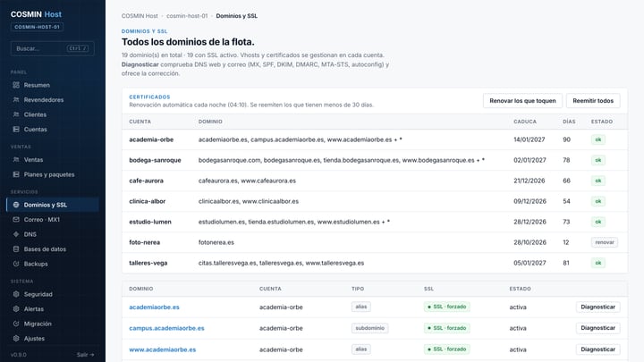Click the Bases de datos icon
This screenshot has height=362, width=644.
pyautogui.click(x=16, y=249)
